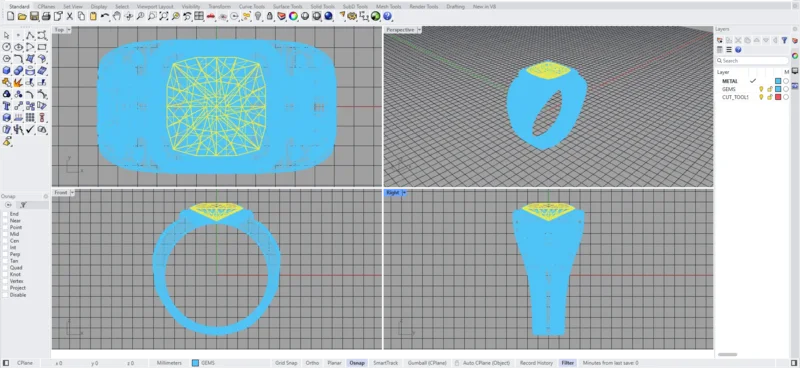Select the Polyline tool in sidebar
This screenshot has width=800, height=368.
30,35
